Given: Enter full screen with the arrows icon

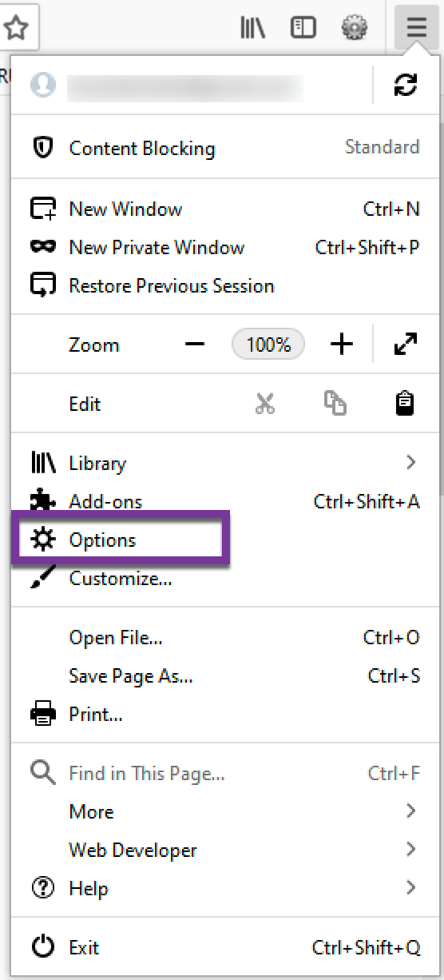Looking at the screenshot, I should 406,345.
